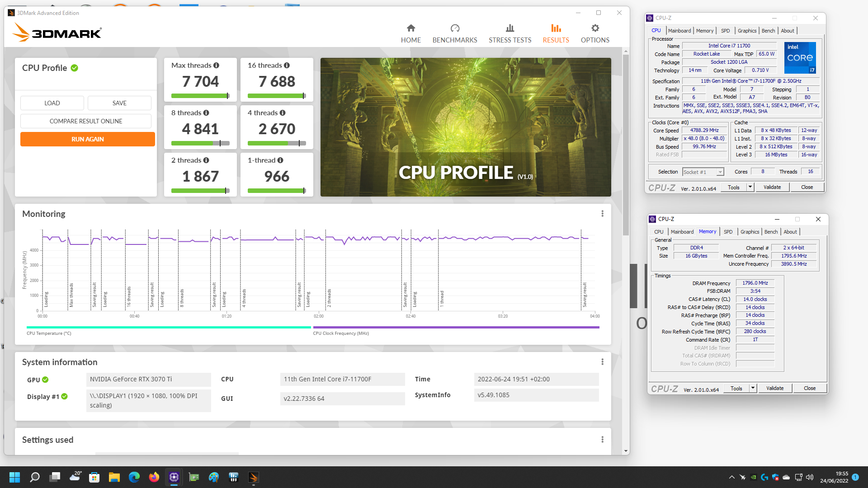Open the System information options menu
Viewport: 868px width, 488px height.
coord(602,362)
